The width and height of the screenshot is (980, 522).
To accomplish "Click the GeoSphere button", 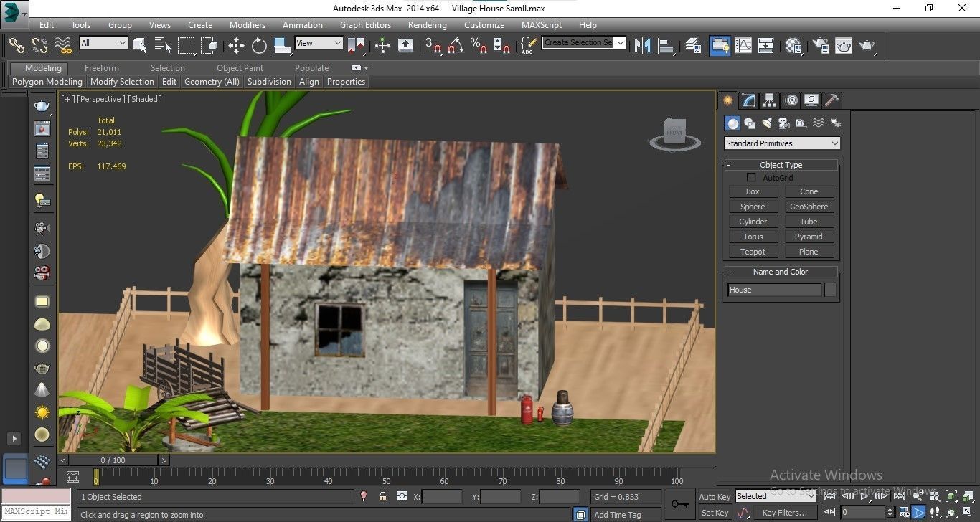I will point(809,207).
